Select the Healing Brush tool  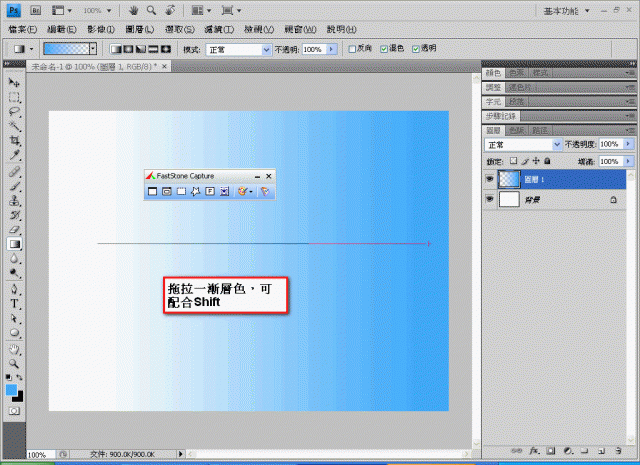click(x=14, y=172)
